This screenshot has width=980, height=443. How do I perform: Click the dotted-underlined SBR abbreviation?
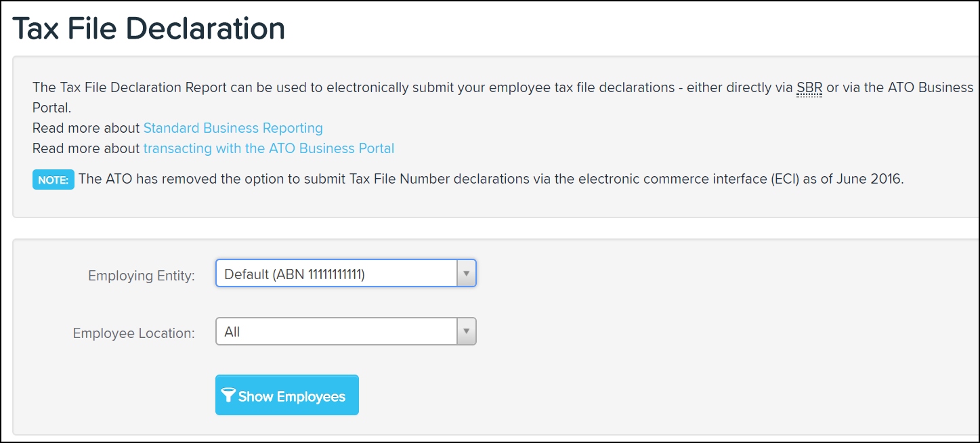pos(809,88)
